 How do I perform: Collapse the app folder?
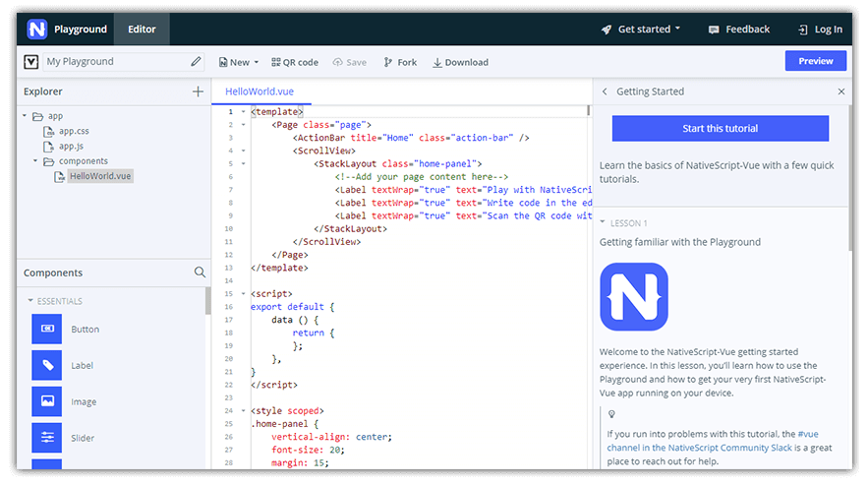(x=25, y=116)
